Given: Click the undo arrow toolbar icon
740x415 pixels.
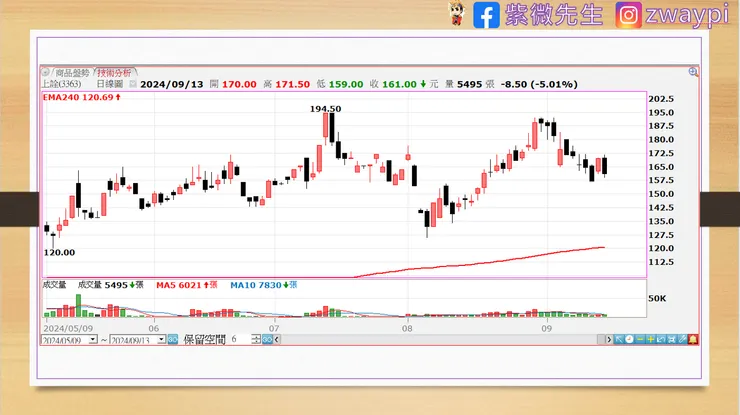Looking at the screenshot, I should [x=661, y=339].
